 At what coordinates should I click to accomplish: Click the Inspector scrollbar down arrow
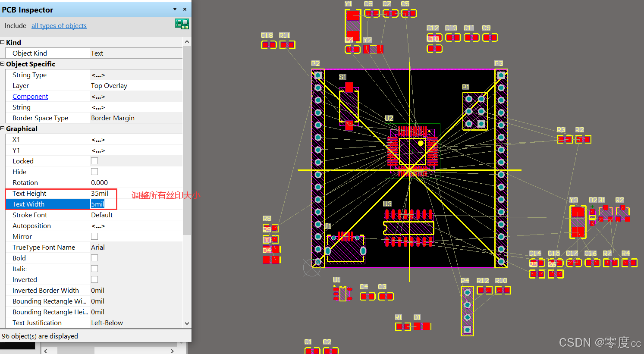(187, 323)
